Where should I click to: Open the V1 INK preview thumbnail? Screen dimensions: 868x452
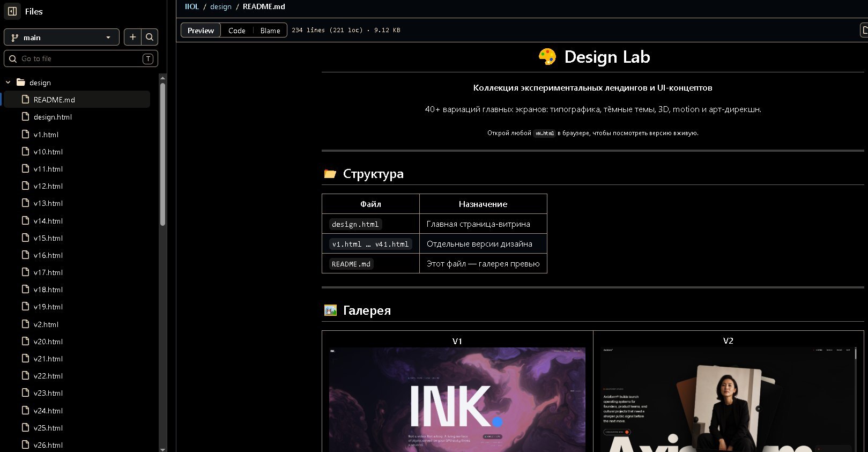457,400
